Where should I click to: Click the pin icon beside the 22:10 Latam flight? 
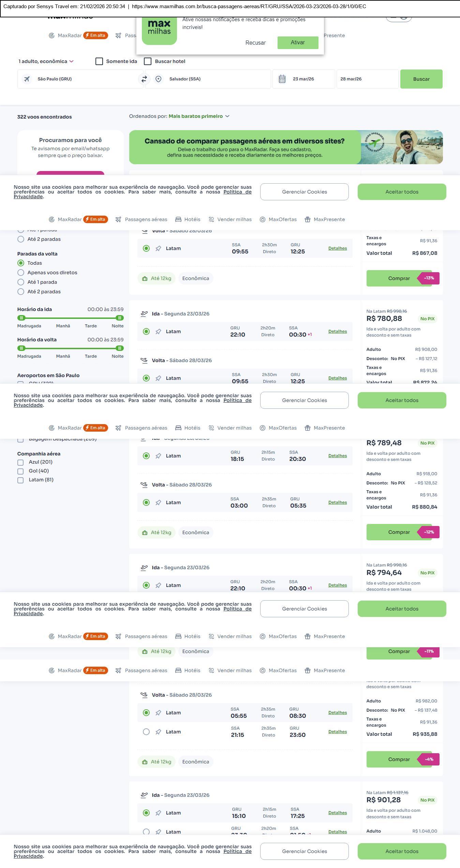point(158,331)
